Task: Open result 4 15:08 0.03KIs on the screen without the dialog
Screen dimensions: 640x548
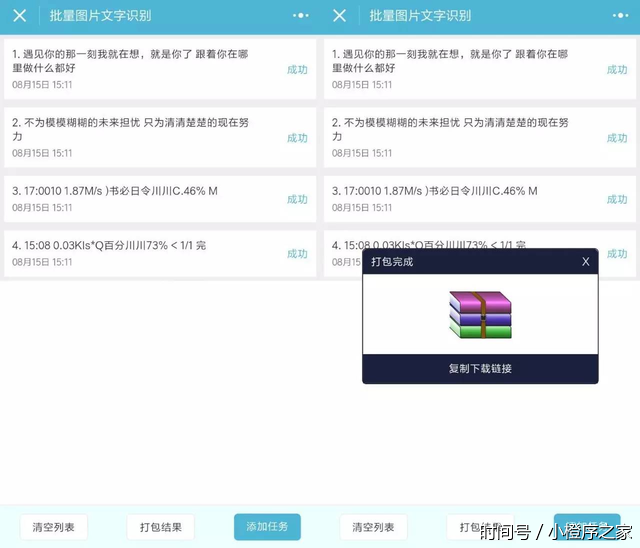Action: point(160,253)
